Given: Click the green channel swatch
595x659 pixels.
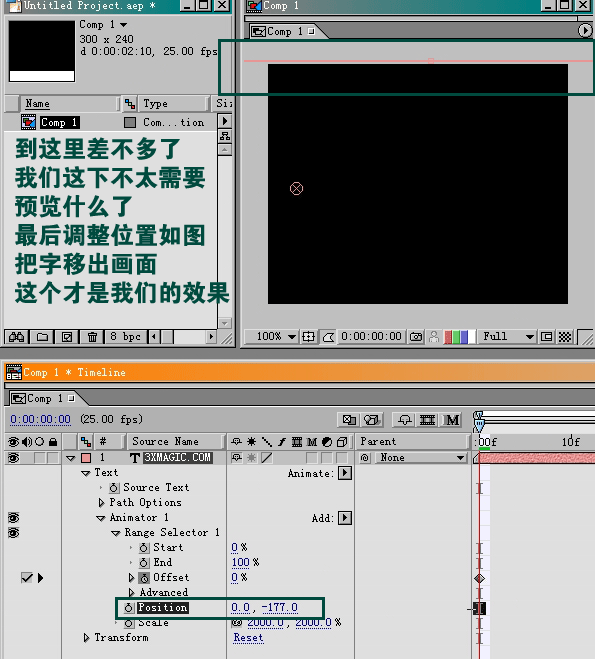Looking at the screenshot, I should point(456,337).
